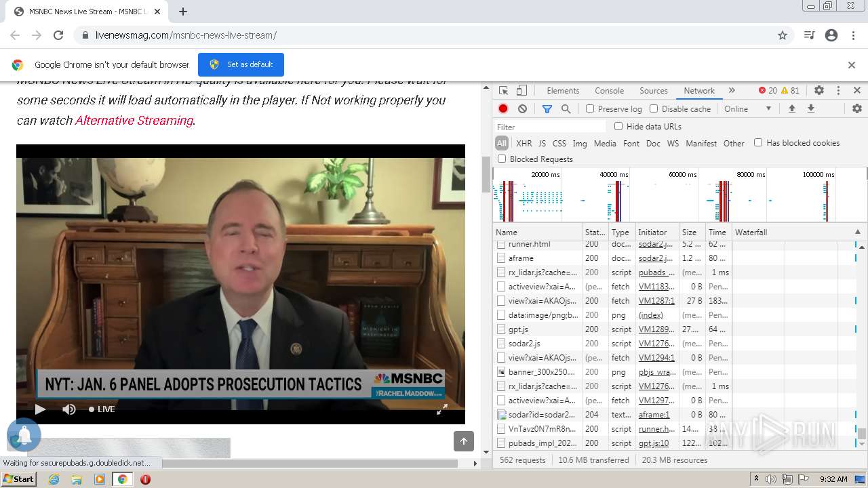Viewport: 868px width, 488px height.
Task: Enable Disable cache checkbox
Action: coord(654,108)
